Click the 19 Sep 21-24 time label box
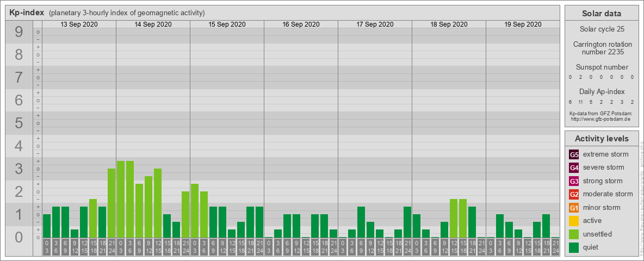This screenshot has width=644, height=261. (x=555, y=247)
